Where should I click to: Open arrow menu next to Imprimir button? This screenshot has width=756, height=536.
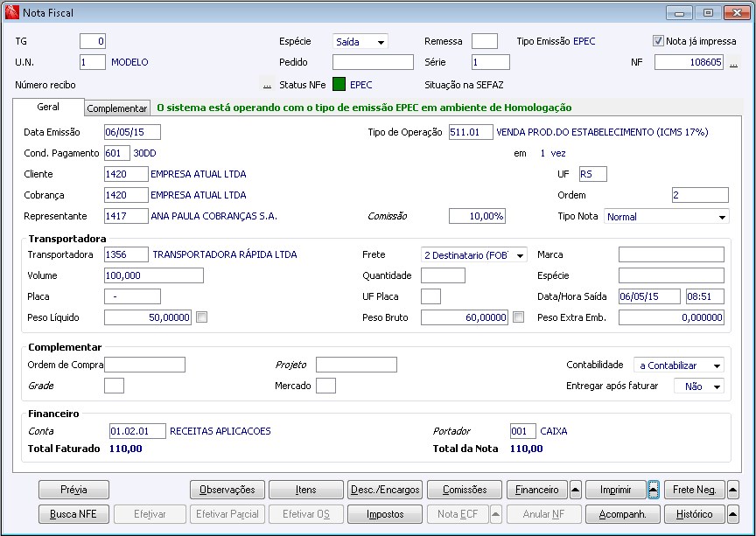click(x=654, y=490)
